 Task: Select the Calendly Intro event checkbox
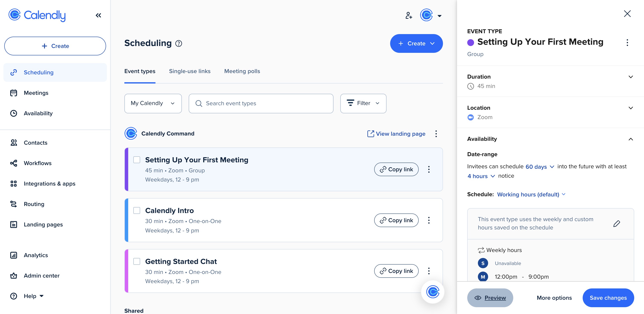[137, 210]
